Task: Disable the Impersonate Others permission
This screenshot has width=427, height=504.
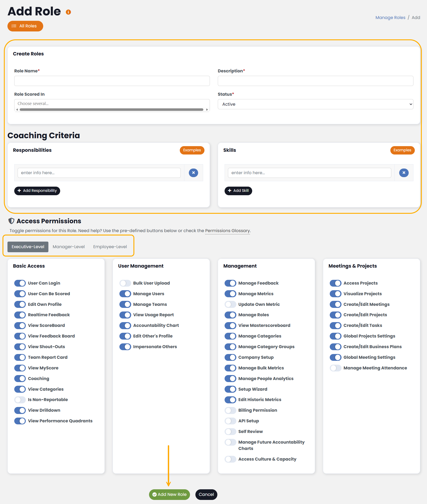Action: coord(125,347)
